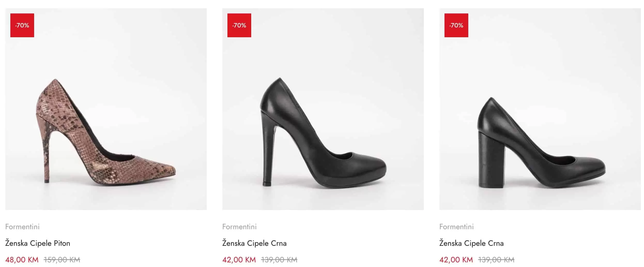Open Formentini brand from the third card
This screenshot has width=644, height=267.
click(x=456, y=227)
